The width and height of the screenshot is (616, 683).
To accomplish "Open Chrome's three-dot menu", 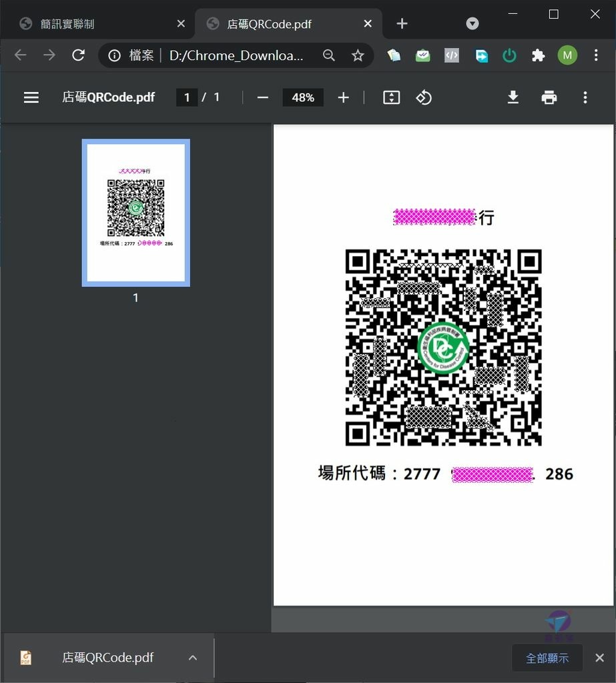I will tap(596, 55).
